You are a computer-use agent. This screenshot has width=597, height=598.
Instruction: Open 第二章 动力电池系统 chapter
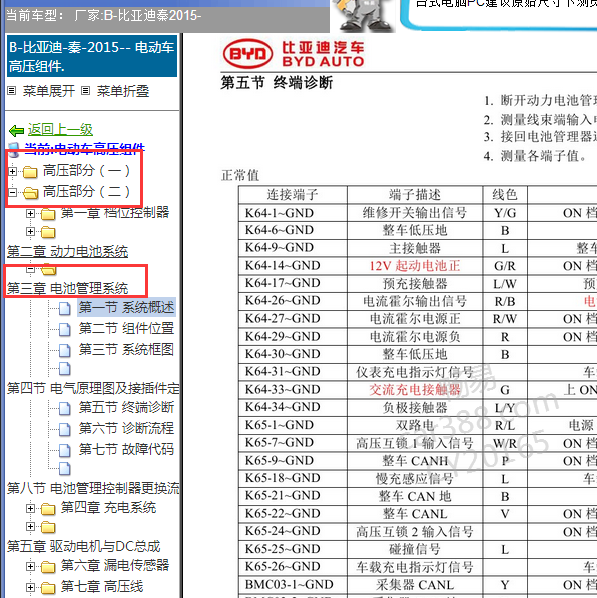[68, 252]
